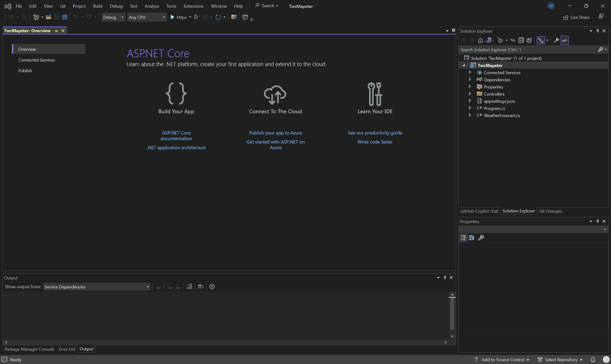Collapse the TwcMapster project node

[464, 65]
